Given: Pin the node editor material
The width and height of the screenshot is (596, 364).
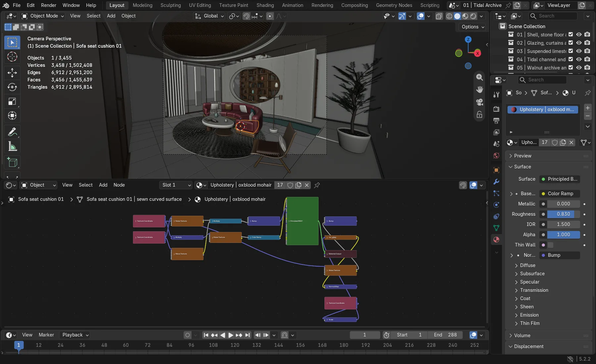Looking at the screenshot, I should (317, 185).
